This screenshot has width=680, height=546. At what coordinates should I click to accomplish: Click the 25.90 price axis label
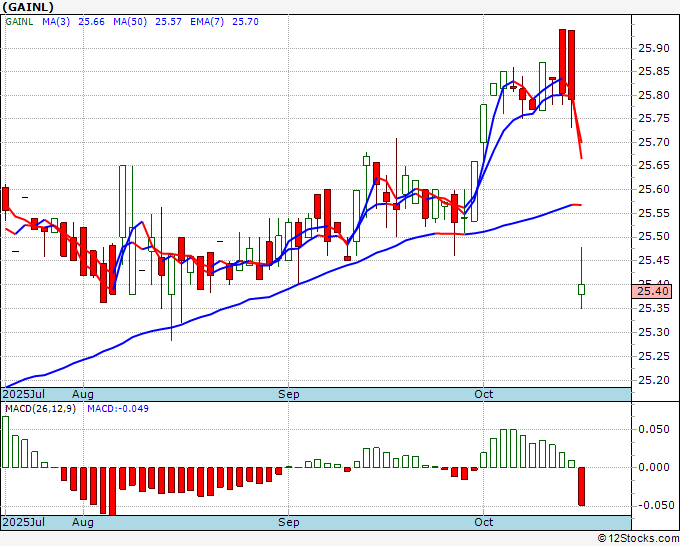point(654,48)
